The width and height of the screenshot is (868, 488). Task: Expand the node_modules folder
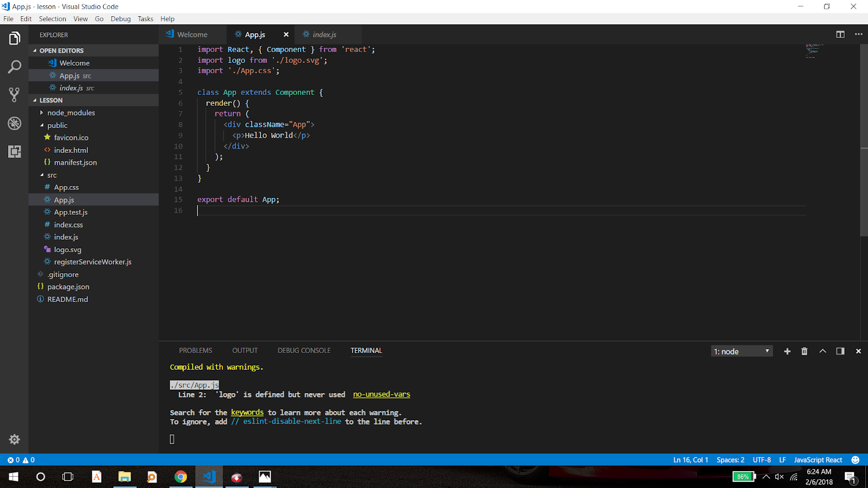pos(69,112)
